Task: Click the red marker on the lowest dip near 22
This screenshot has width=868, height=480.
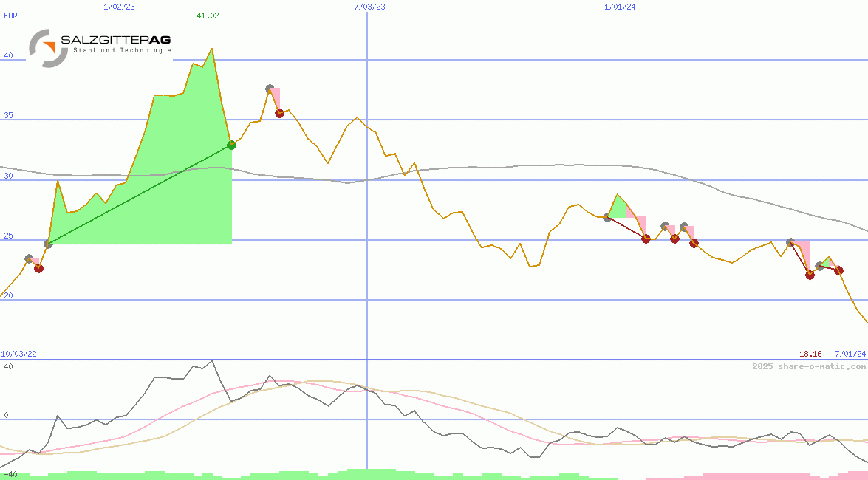Action: pyautogui.click(x=810, y=275)
